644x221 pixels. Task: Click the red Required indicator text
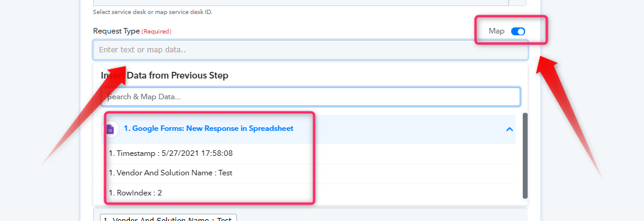157,32
